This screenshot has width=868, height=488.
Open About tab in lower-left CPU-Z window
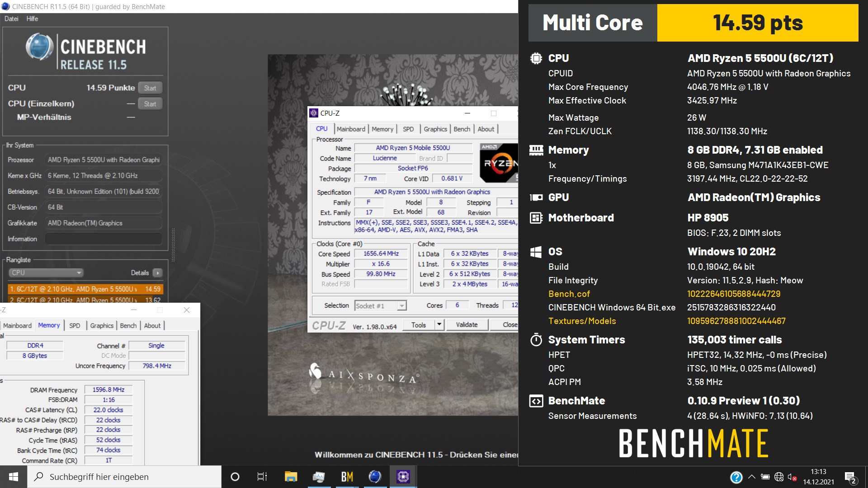point(152,325)
